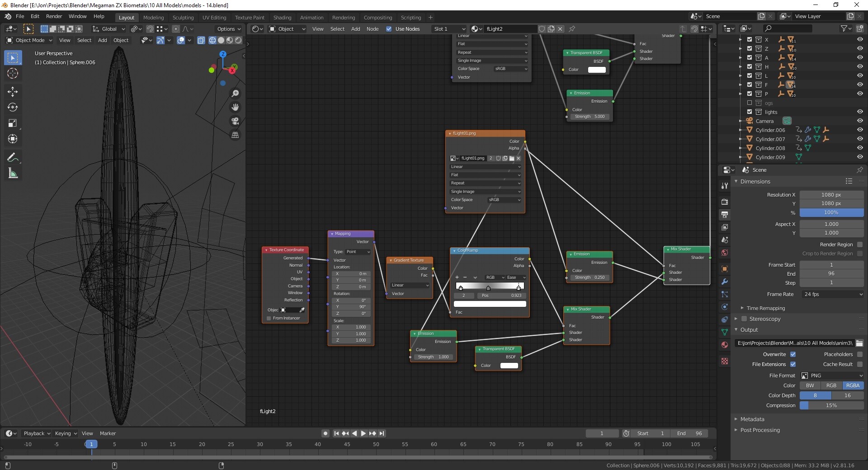Toggle the Overwrite checkbox

793,354
